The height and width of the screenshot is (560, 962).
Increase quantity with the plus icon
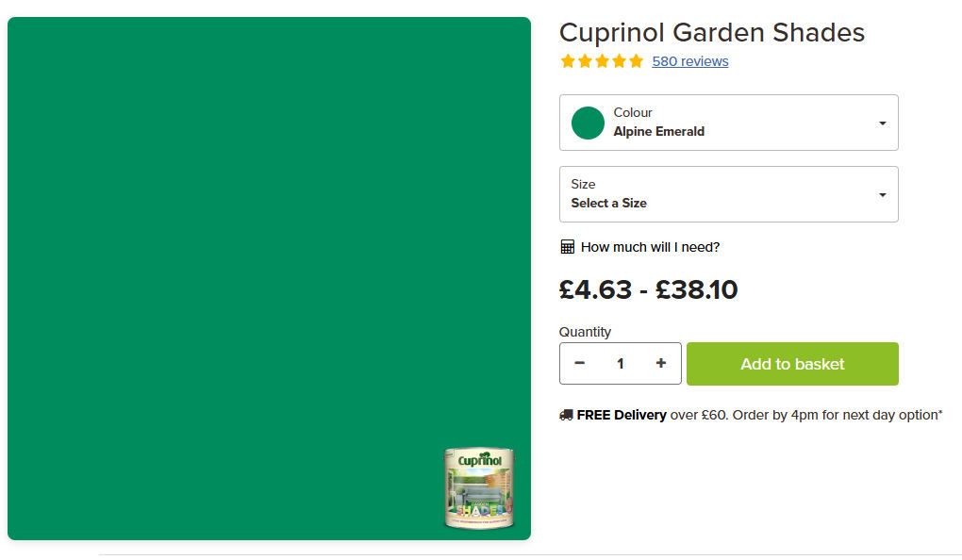tap(661, 363)
